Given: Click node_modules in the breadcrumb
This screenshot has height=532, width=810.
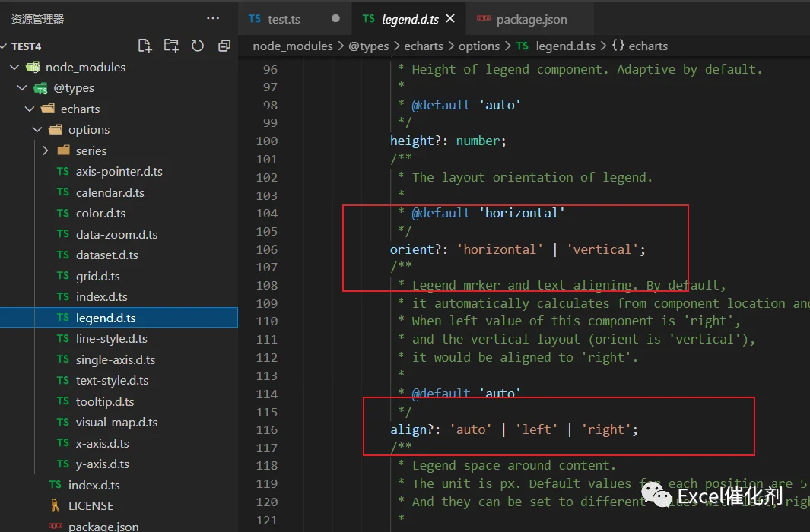Looking at the screenshot, I should click(x=292, y=46).
